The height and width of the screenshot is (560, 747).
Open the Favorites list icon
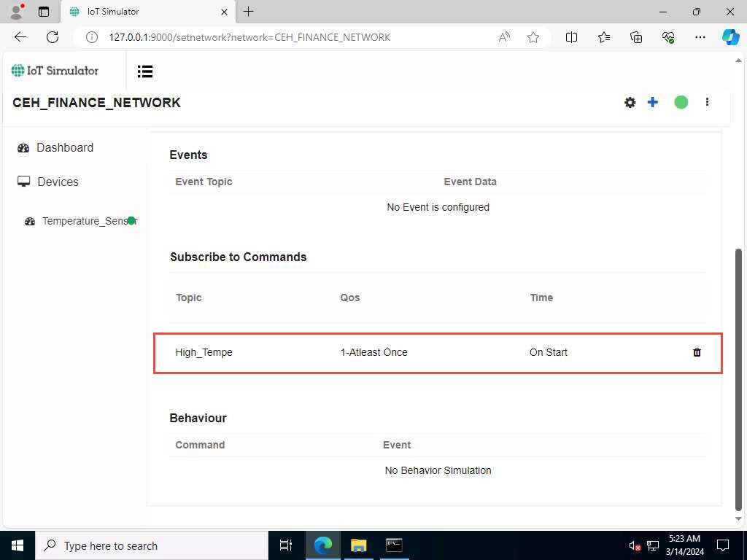(x=603, y=37)
